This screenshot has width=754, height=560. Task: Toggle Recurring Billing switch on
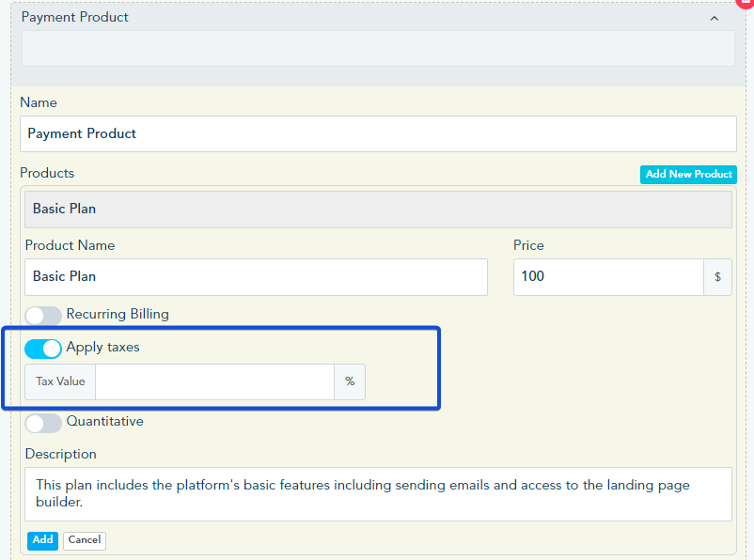coord(43,316)
